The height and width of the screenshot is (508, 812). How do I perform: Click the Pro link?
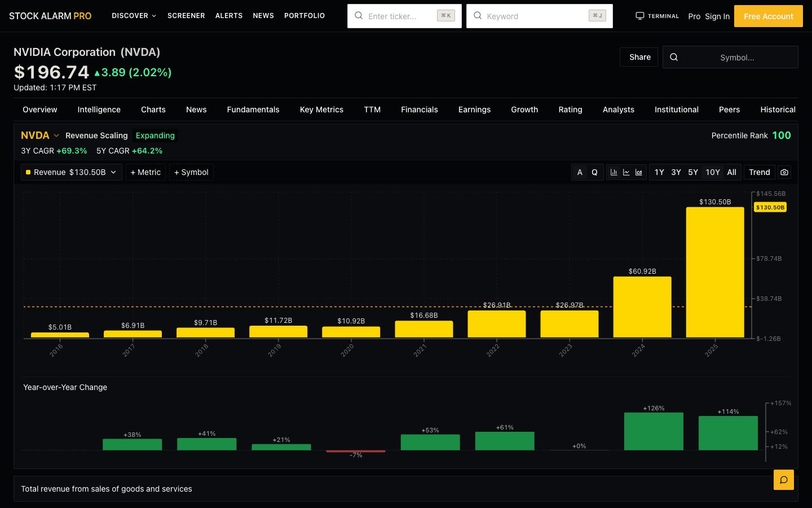point(694,16)
